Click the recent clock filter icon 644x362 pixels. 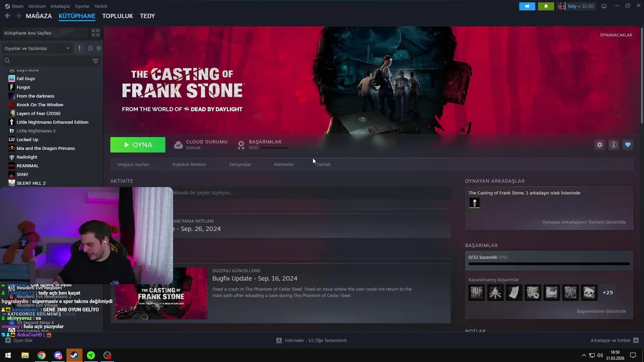click(90, 48)
